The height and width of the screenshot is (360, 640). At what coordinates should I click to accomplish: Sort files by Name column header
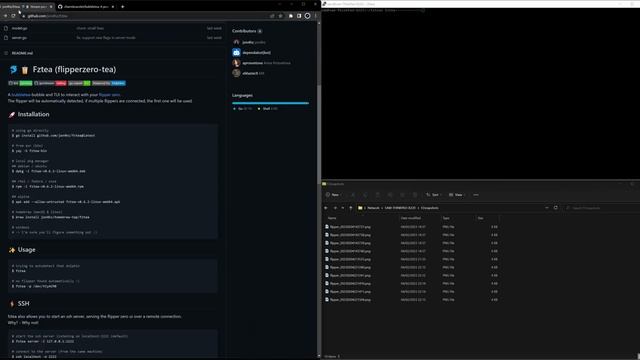[x=332, y=218]
